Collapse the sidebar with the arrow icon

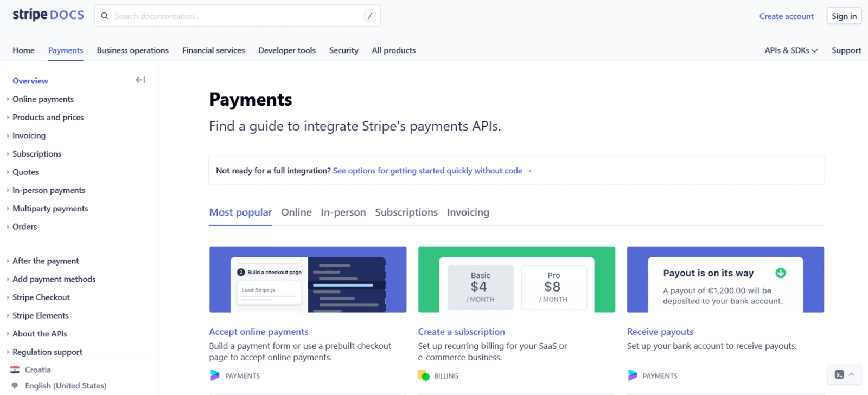tap(140, 80)
